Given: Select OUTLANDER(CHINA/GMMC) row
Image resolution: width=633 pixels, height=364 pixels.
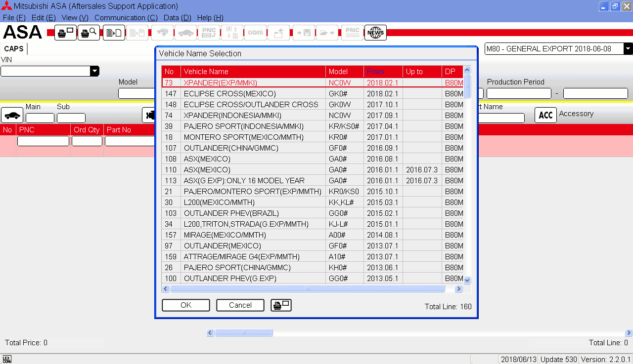Looking at the screenshot, I should click(x=313, y=148).
